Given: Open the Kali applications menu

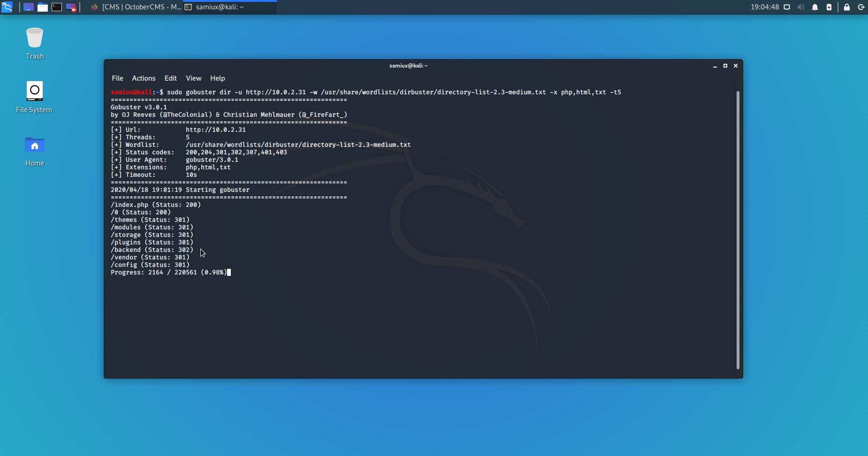Looking at the screenshot, I should click(x=7, y=7).
